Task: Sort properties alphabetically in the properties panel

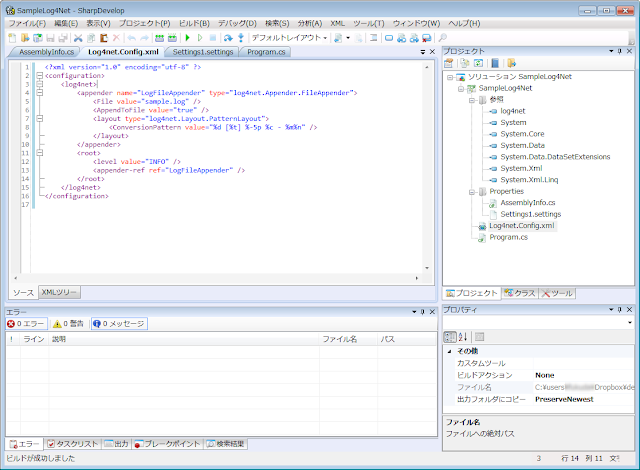Action: [463, 336]
